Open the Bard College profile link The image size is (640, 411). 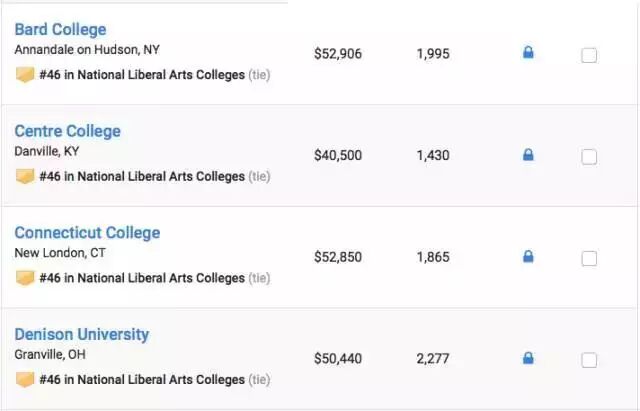pyautogui.click(x=60, y=29)
